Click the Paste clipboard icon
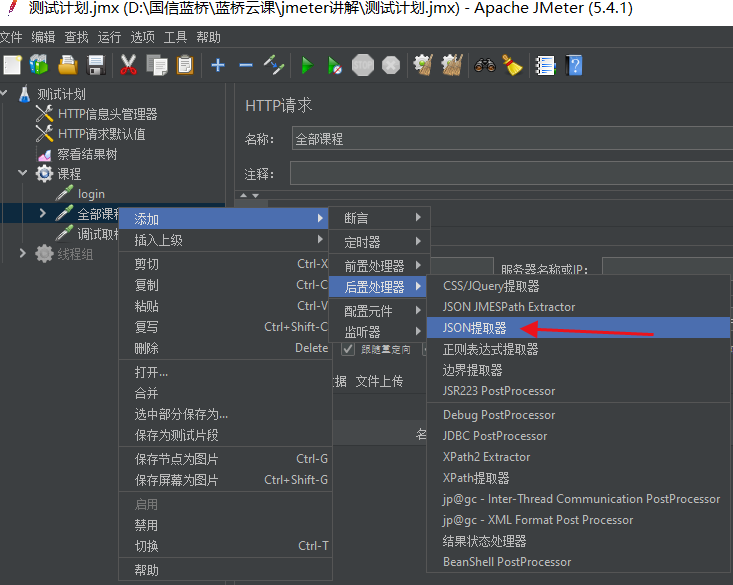The image size is (733, 585). pyautogui.click(x=185, y=65)
